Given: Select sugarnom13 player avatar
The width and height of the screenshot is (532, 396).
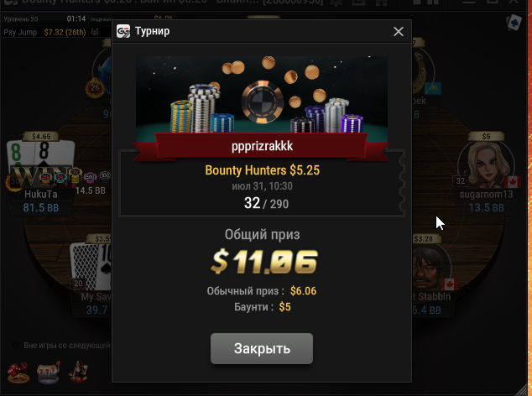Looking at the screenshot, I should [x=486, y=164].
